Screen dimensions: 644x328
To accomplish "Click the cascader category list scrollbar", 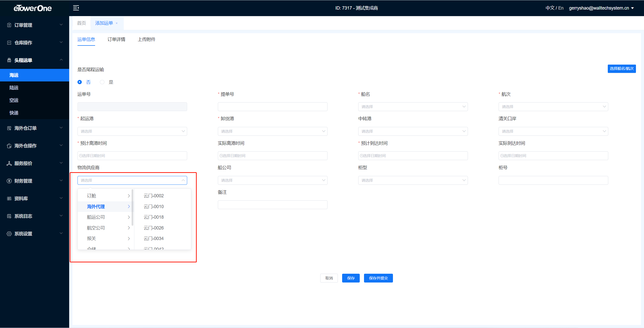I will point(132,207).
